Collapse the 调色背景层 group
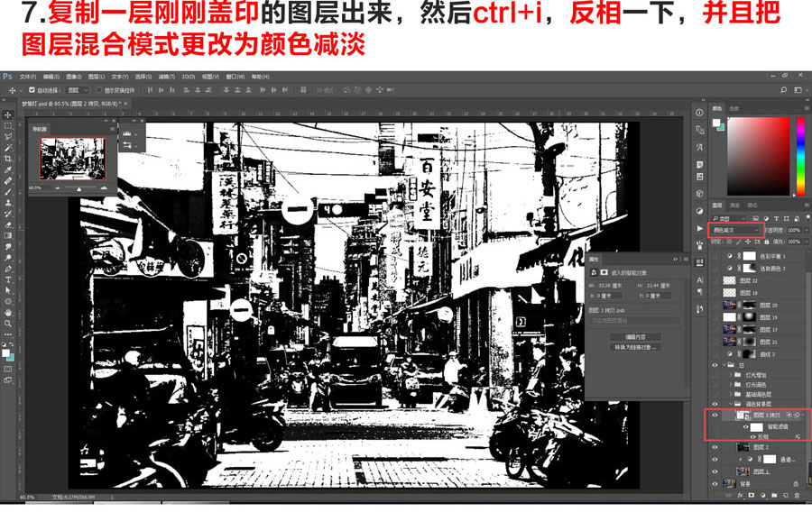The width and height of the screenshot is (812, 512). pos(731,404)
